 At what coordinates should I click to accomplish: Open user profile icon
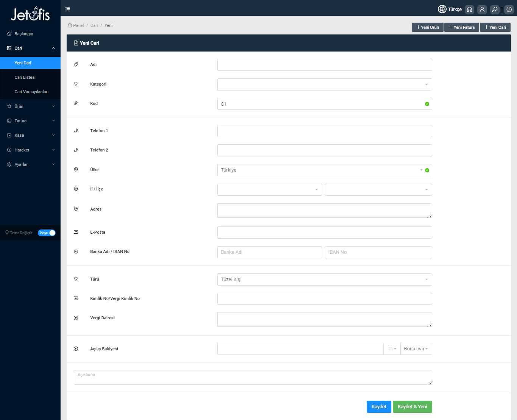point(482,9)
